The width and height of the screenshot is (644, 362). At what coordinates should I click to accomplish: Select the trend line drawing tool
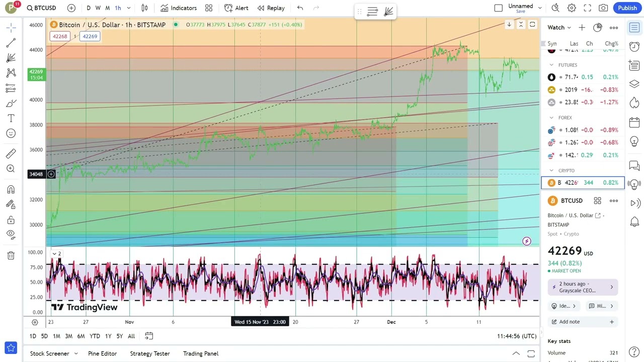point(11,43)
